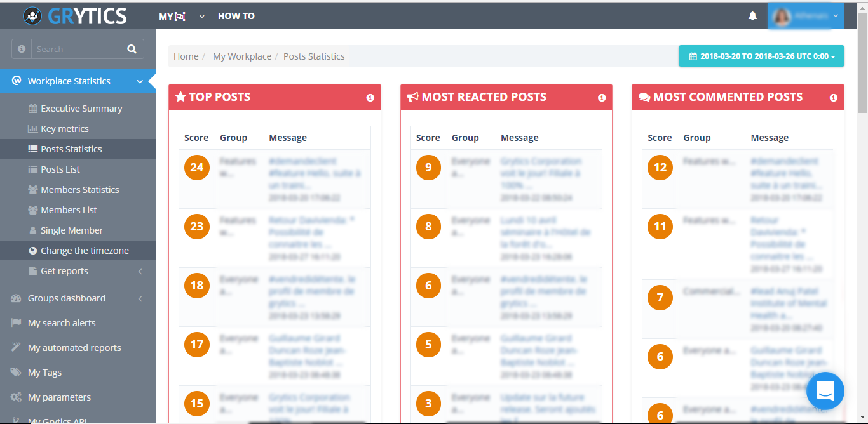Open the My Workplace breadcrumb link
This screenshot has height=424, width=868.
[x=242, y=56]
